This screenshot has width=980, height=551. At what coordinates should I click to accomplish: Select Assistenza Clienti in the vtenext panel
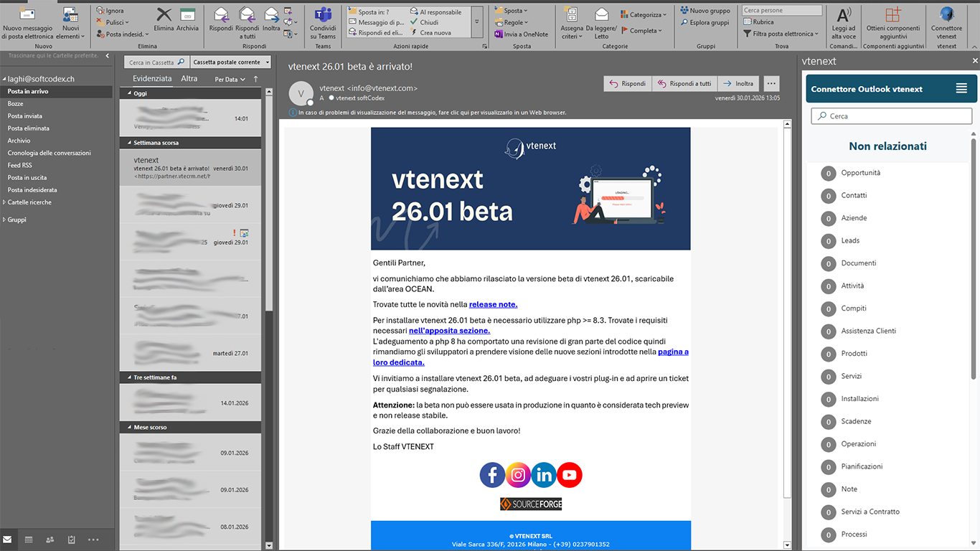coord(869,331)
